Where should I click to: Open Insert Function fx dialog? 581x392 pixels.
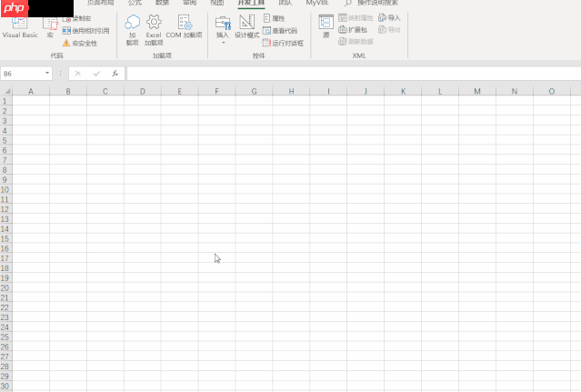tap(115, 74)
